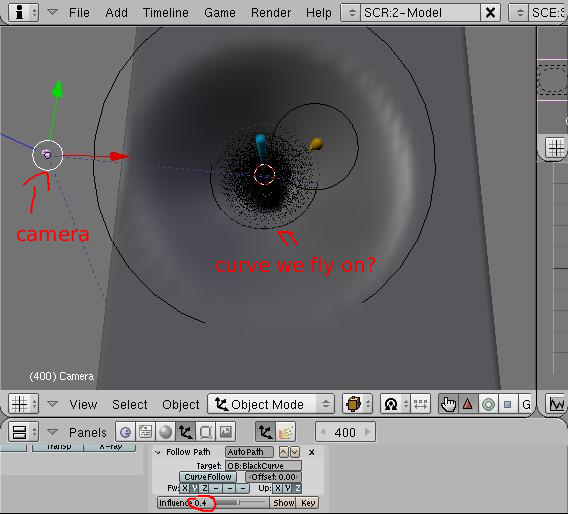This screenshot has height=514, width=568.
Task: Open the Help menu
Action: 319,13
